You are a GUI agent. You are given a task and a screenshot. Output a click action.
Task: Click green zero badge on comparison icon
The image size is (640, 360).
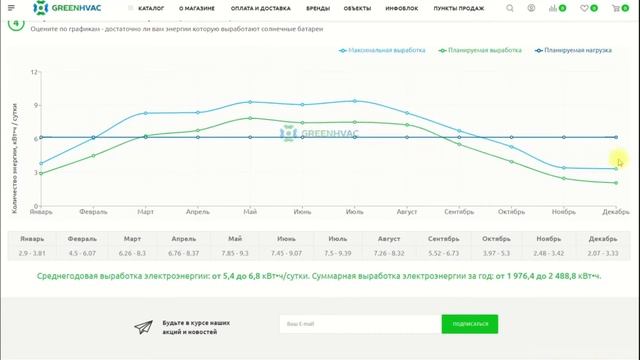click(562, 8)
